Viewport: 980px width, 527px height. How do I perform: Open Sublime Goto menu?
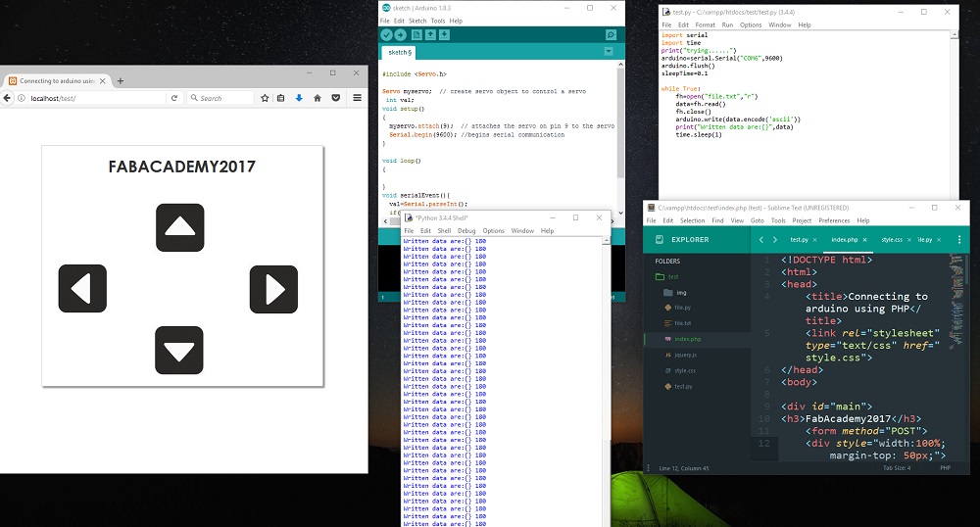click(x=757, y=220)
